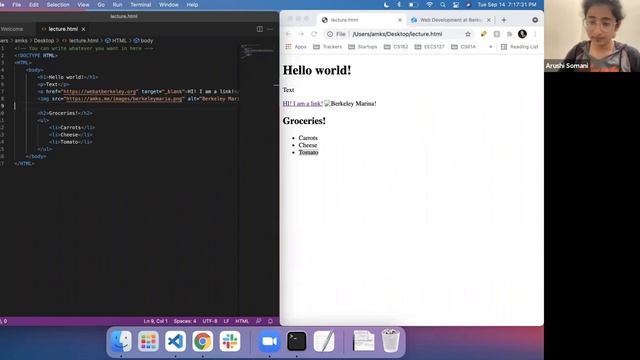The image size is (640, 360).
Task: Open VS Code notifications bell in status bar
Action: 270,321
